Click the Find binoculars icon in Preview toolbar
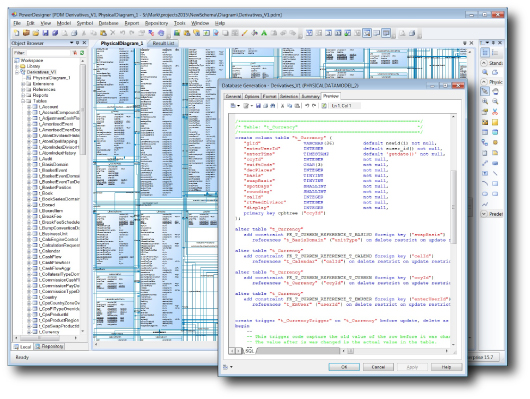This screenshot has width=530, height=399. (x=273, y=106)
